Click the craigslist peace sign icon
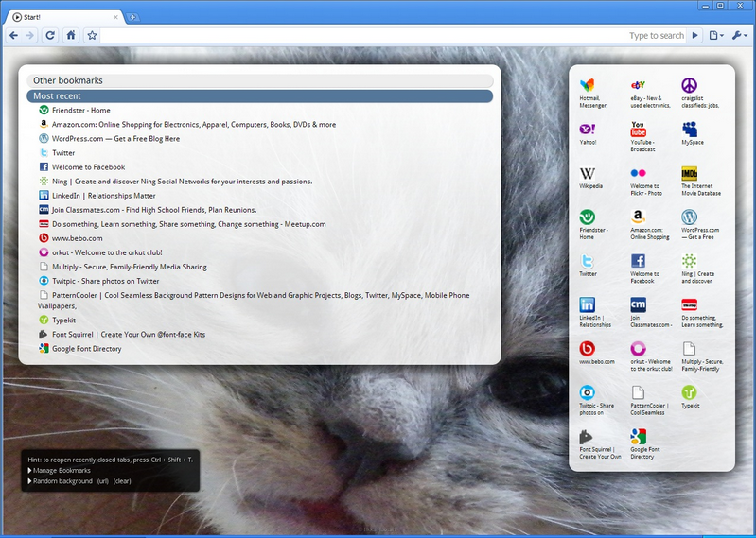The width and height of the screenshot is (756, 538). coord(690,85)
